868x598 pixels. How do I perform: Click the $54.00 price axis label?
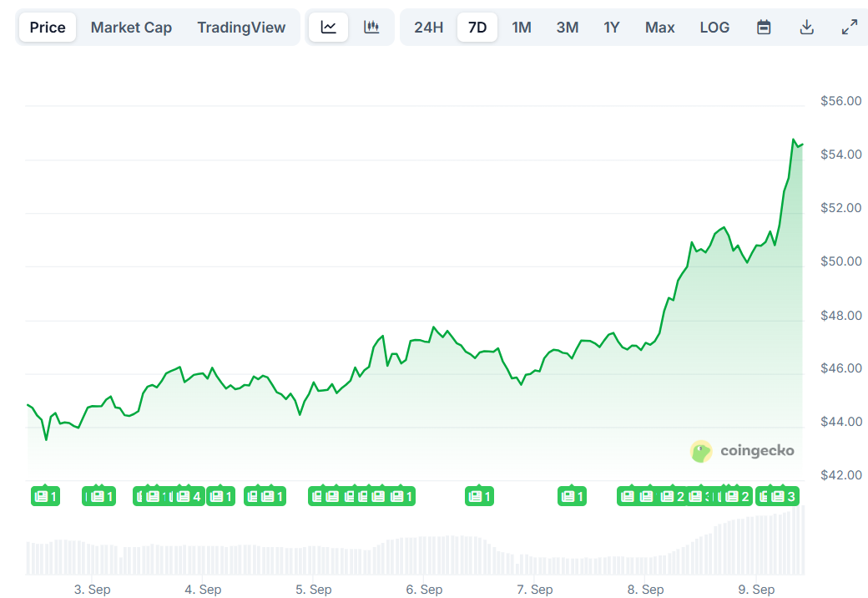[x=841, y=154]
